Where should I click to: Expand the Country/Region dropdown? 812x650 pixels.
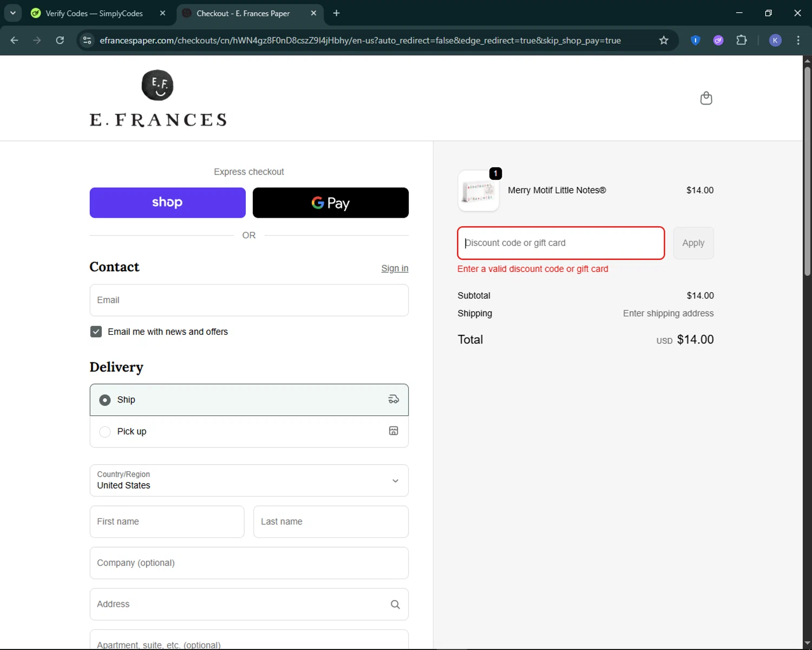[x=249, y=480]
